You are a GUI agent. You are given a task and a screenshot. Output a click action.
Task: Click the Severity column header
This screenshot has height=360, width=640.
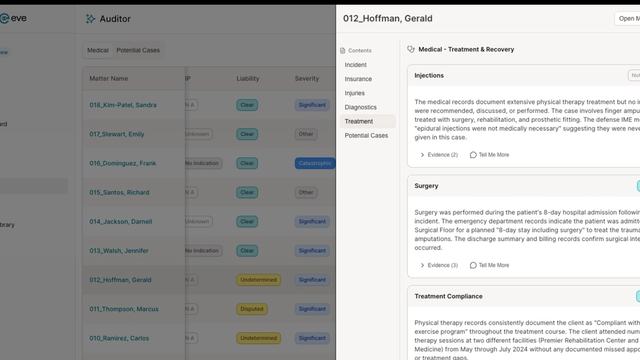(307, 78)
